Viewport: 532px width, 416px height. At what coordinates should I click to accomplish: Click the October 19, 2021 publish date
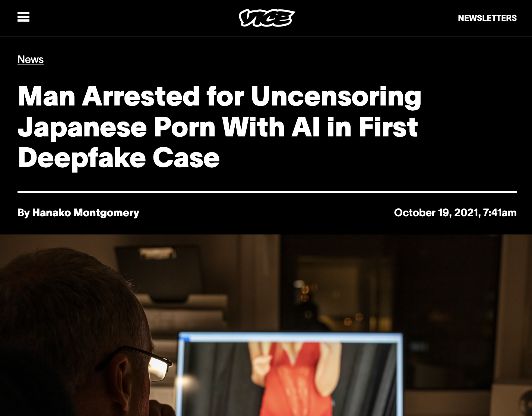[x=436, y=213]
